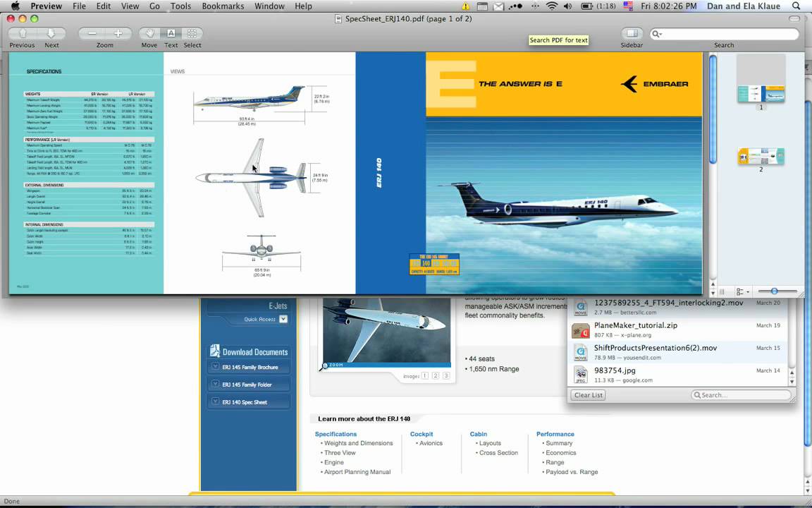
Task: Open the View menu
Action: tap(130, 6)
